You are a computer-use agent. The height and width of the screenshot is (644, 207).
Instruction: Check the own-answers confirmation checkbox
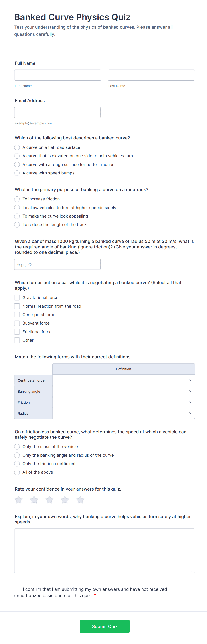click(x=18, y=589)
